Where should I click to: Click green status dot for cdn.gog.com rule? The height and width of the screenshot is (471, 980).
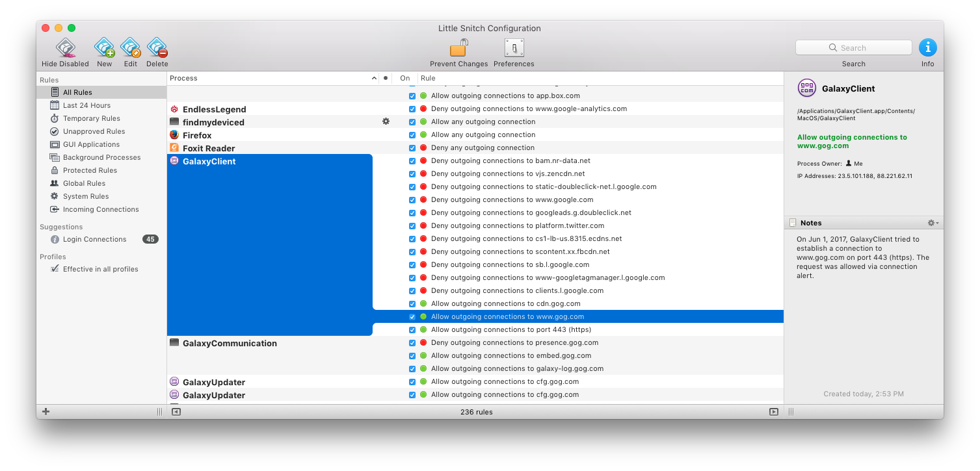click(423, 304)
